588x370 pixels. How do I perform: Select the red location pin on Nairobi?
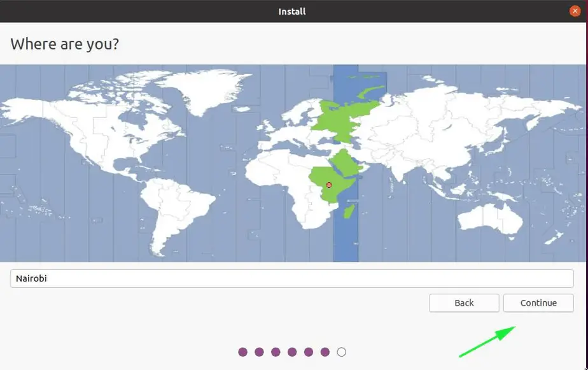[329, 185]
